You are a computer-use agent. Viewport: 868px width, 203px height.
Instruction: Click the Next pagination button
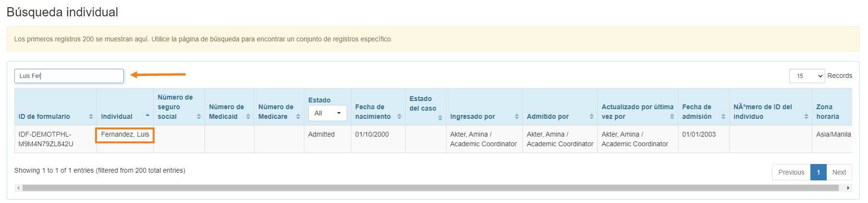click(839, 172)
